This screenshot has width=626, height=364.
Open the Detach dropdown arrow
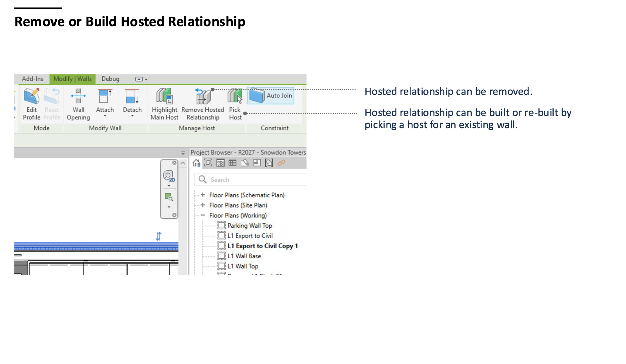point(132,116)
